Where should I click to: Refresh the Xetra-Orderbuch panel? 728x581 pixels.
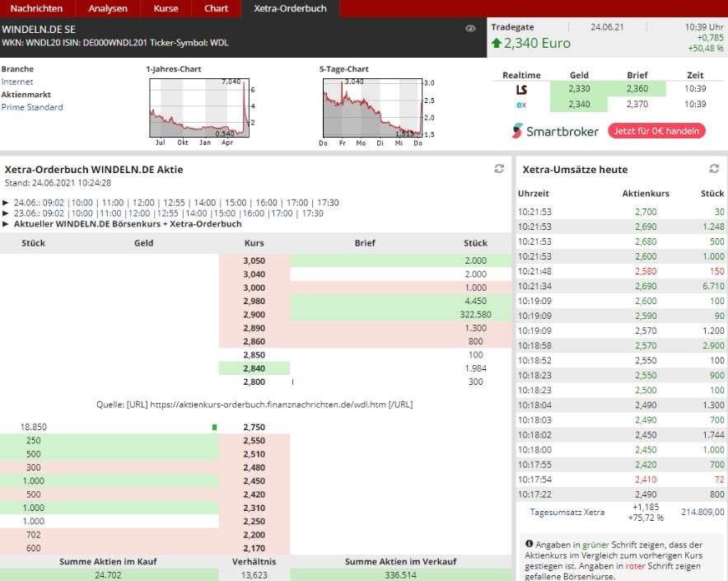[498, 169]
